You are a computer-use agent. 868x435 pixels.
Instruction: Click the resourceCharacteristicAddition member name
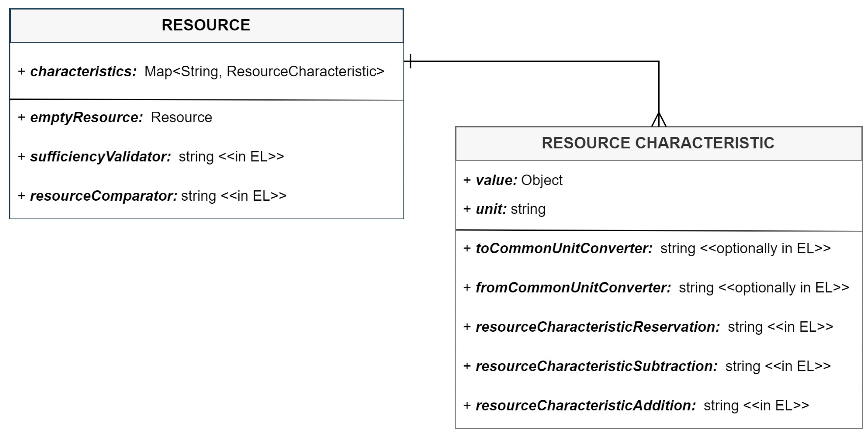586,406
